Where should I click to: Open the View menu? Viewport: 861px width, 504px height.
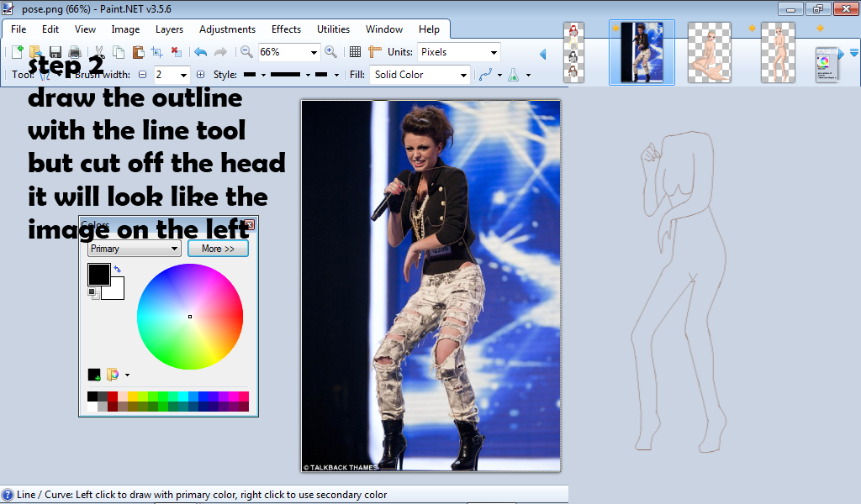coord(85,29)
